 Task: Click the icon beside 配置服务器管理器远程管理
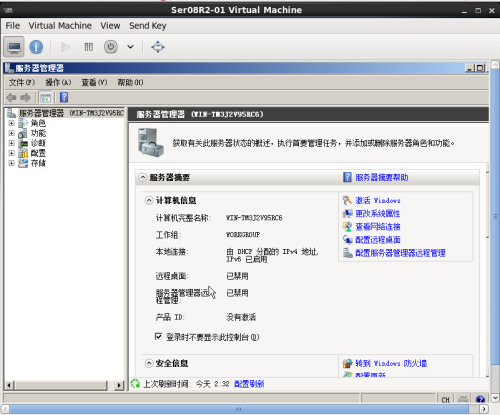347,253
